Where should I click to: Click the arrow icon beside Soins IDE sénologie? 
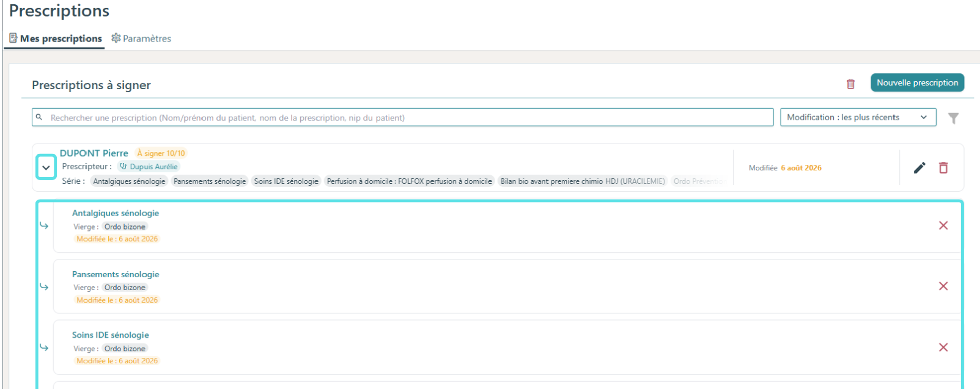point(44,347)
